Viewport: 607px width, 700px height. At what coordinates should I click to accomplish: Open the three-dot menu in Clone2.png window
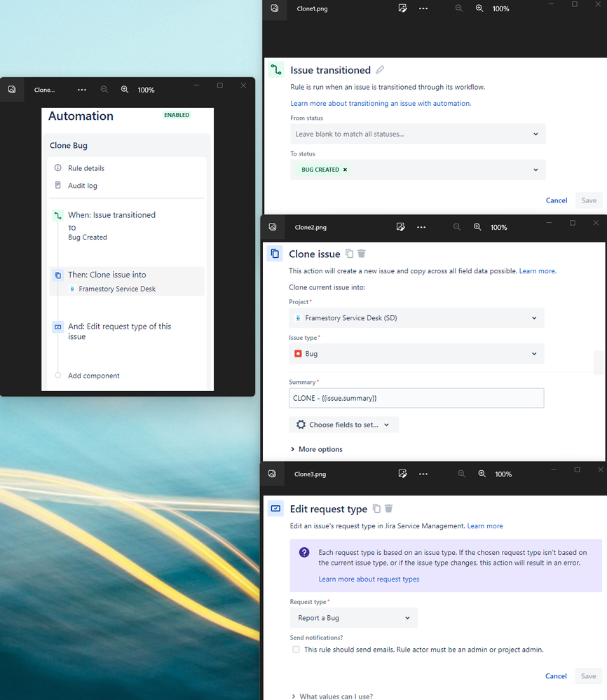coord(421,227)
